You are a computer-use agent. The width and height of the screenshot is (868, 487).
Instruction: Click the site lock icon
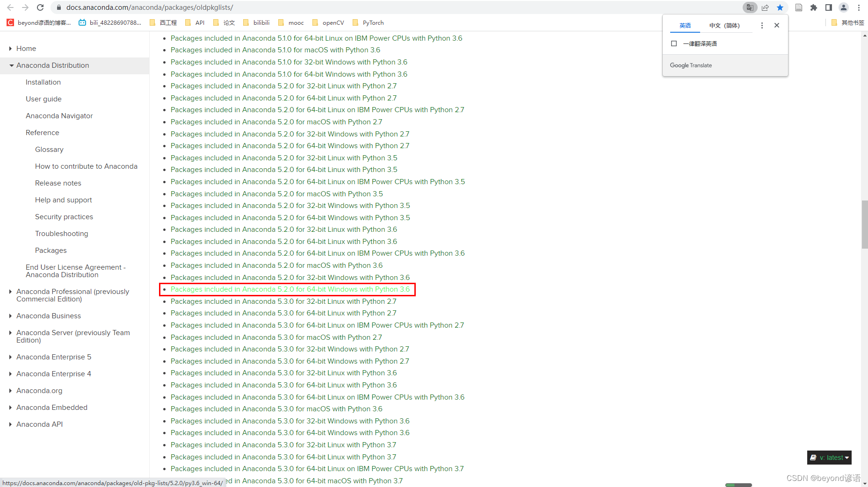click(58, 7)
